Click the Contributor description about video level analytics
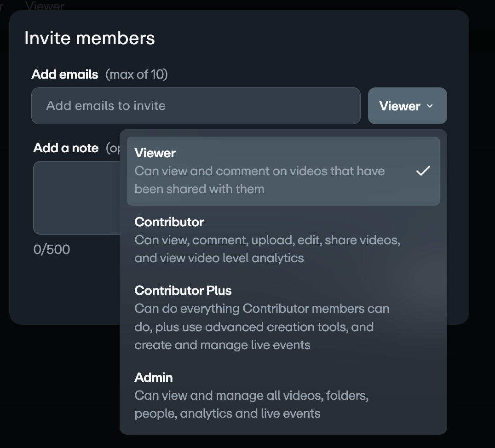This screenshot has width=495, height=448. [x=267, y=249]
